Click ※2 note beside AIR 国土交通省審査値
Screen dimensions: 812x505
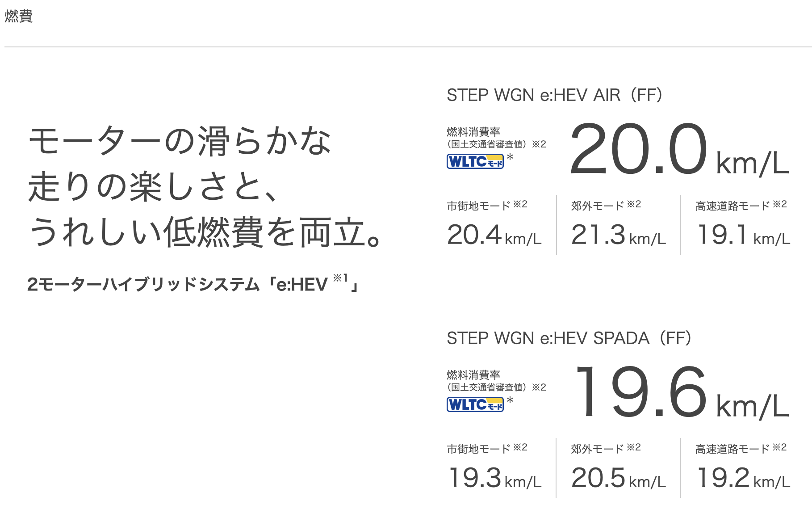coord(539,144)
